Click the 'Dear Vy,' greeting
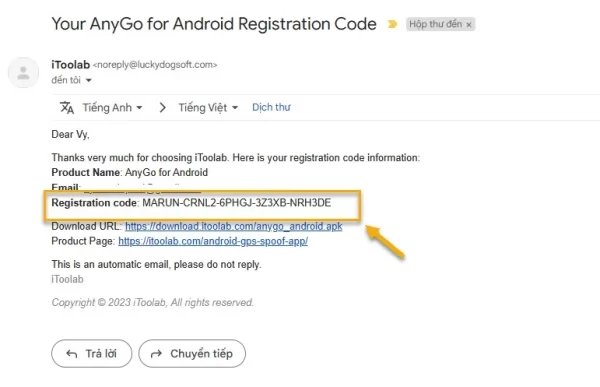 click(70, 135)
